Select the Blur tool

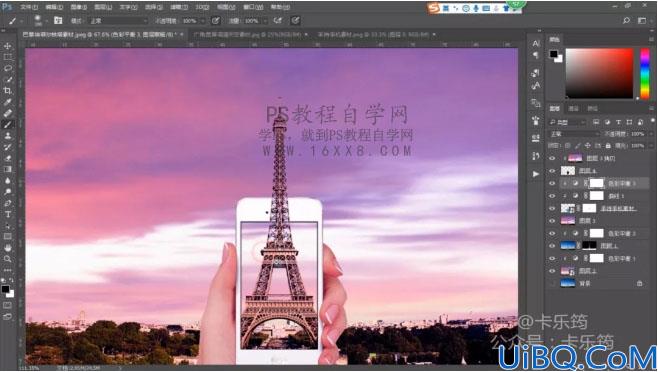coord(8,181)
